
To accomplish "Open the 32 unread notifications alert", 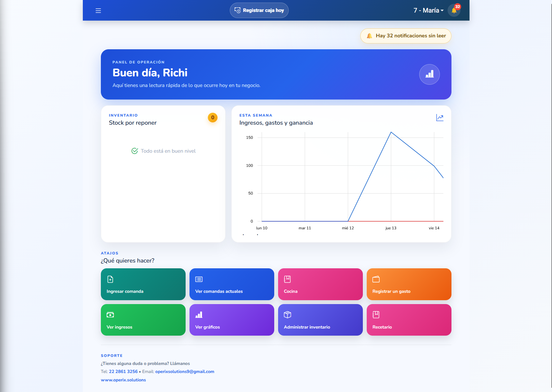I will click(406, 36).
